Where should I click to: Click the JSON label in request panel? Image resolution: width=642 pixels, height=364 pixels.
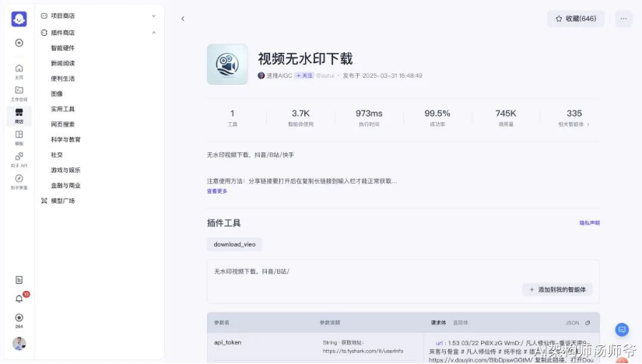(572, 323)
